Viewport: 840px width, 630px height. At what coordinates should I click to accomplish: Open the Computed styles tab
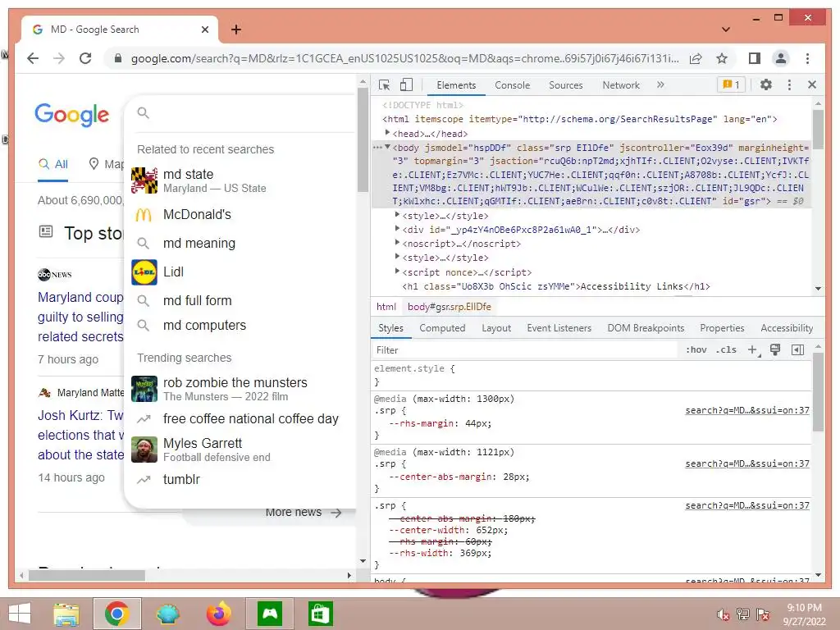tap(442, 328)
